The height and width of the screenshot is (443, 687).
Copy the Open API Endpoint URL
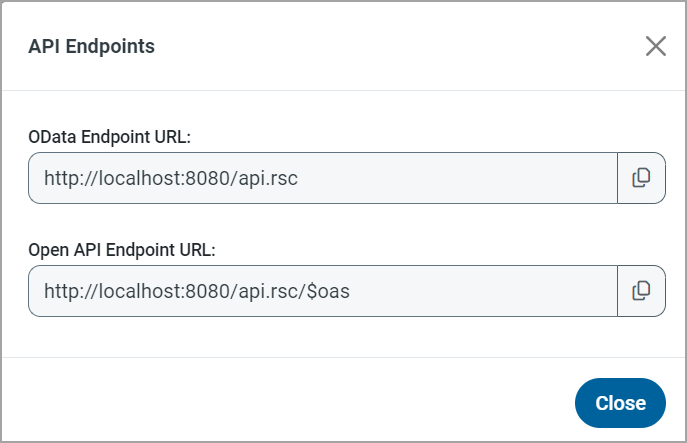point(641,291)
